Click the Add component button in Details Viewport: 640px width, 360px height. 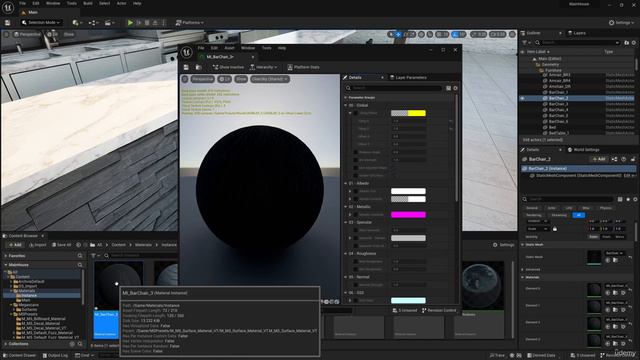click(599, 159)
